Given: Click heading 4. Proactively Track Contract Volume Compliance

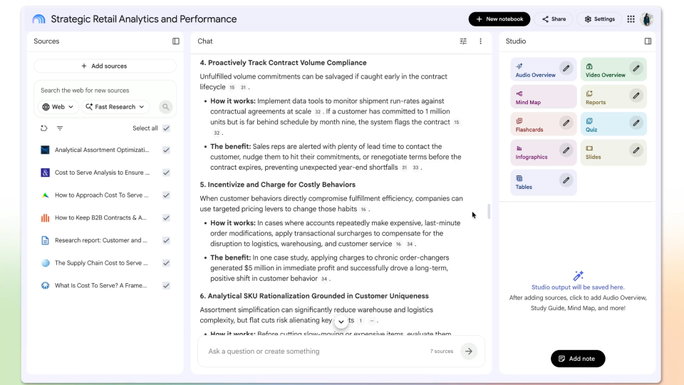Looking at the screenshot, I should point(283,62).
